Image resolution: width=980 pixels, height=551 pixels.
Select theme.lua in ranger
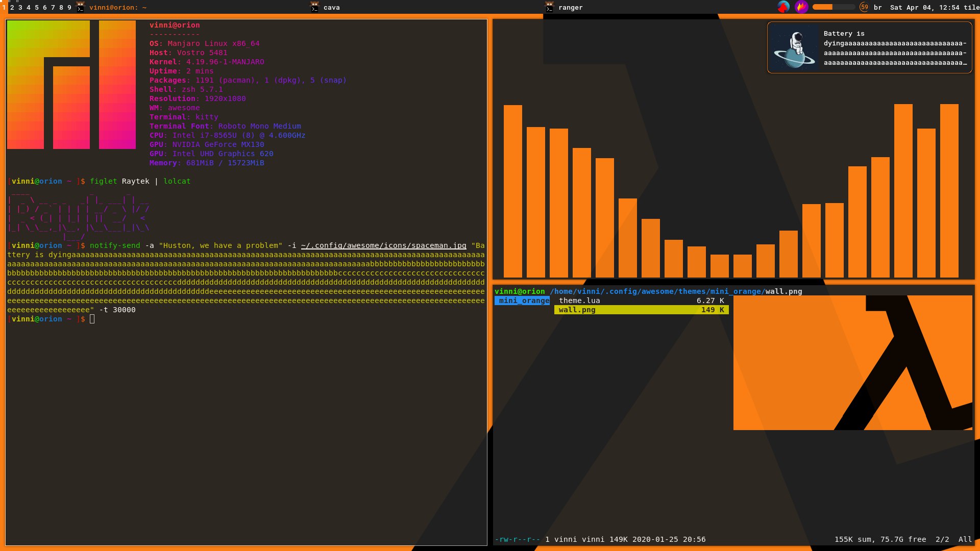(579, 300)
